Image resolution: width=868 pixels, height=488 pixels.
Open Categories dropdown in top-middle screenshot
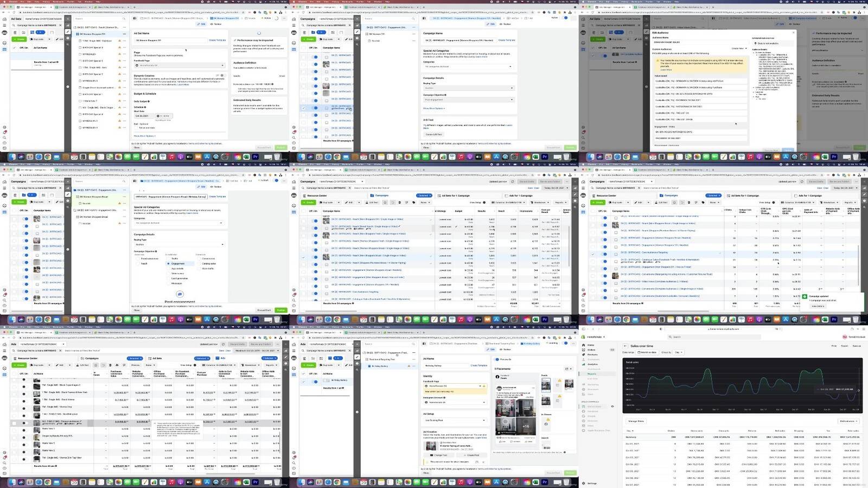468,67
